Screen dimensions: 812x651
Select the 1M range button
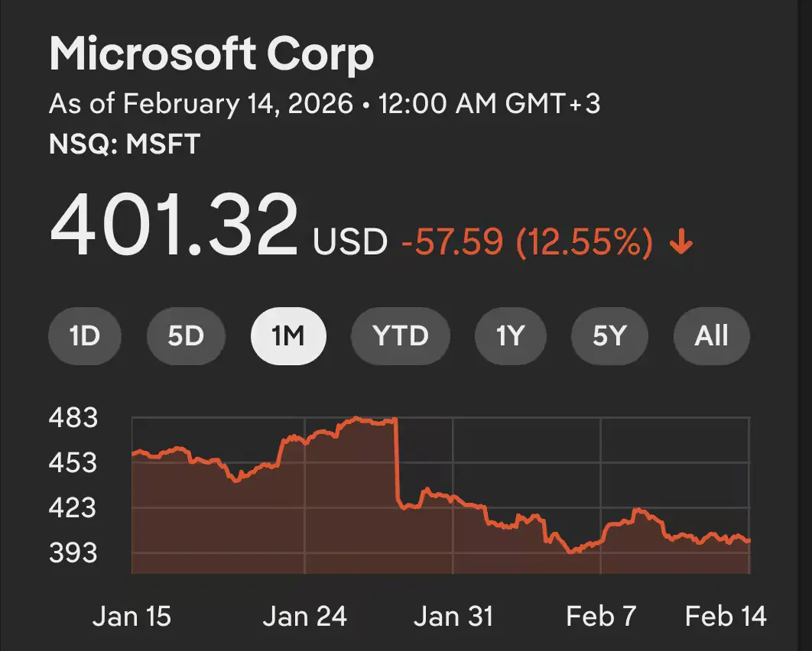click(288, 335)
